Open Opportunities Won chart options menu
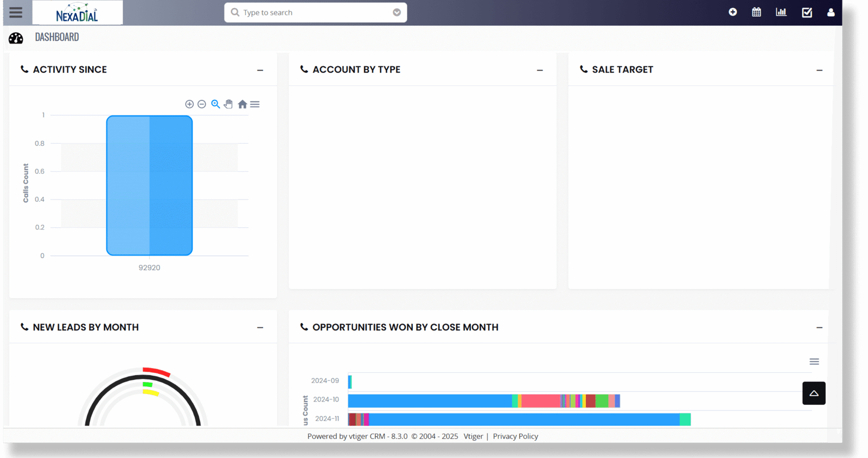The image size is (868, 458). 814,361
